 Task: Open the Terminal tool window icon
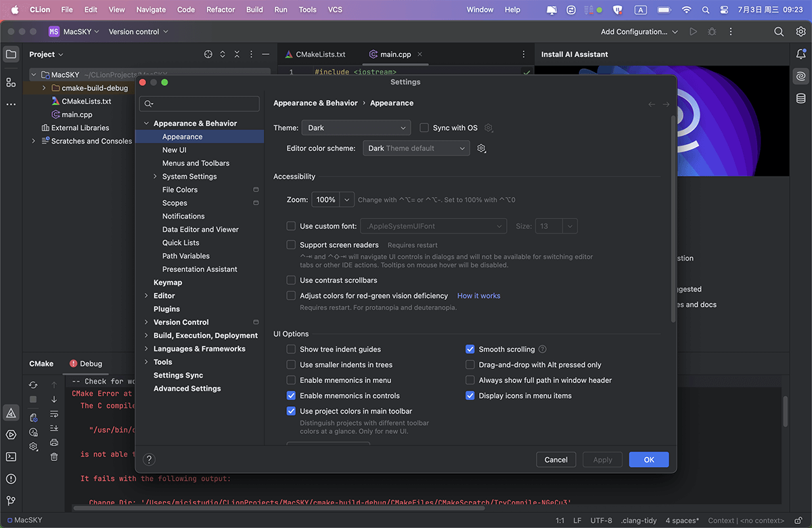point(11,457)
